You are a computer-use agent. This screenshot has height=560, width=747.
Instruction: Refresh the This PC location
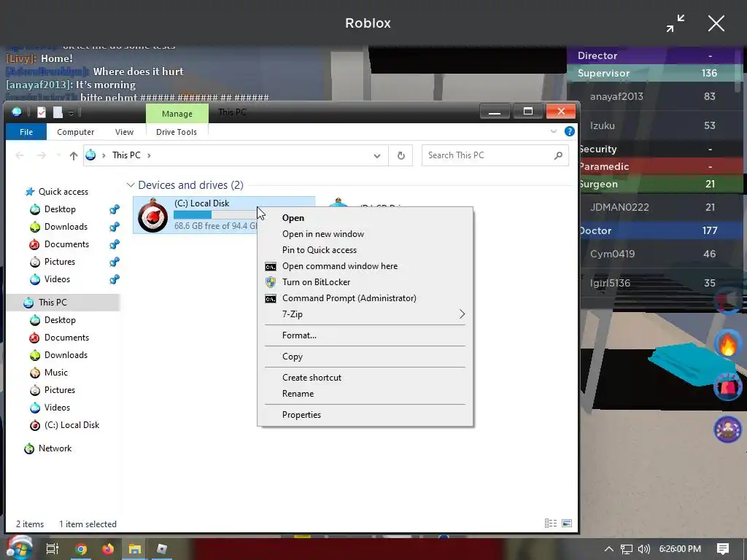(401, 155)
